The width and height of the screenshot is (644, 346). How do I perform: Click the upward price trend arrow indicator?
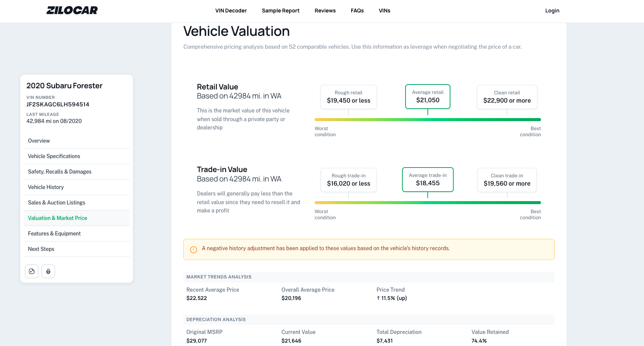click(x=378, y=298)
